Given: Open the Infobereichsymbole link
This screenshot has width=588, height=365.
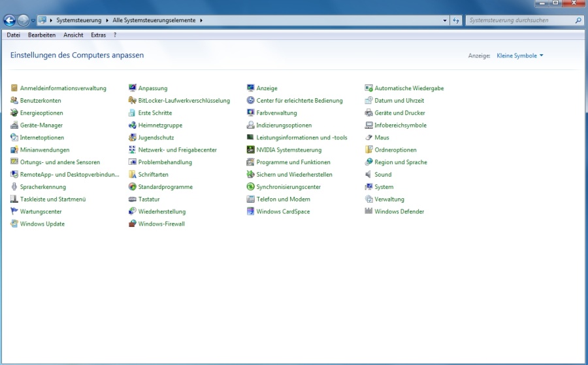Looking at the screenshot, I should (400, 126).
